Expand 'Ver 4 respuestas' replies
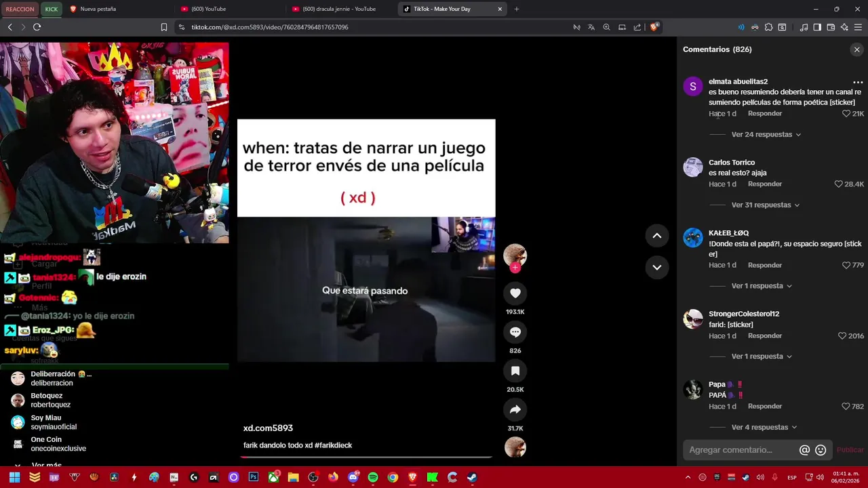This screenshot has width=868, height=488. pyautogui.click(x=764, y=428)
